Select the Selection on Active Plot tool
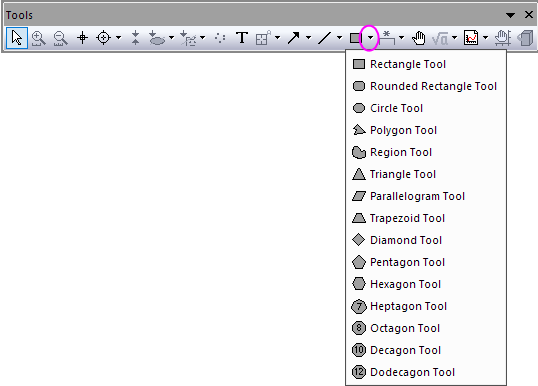This screenshot has width=538, height=386. (157, 38)
